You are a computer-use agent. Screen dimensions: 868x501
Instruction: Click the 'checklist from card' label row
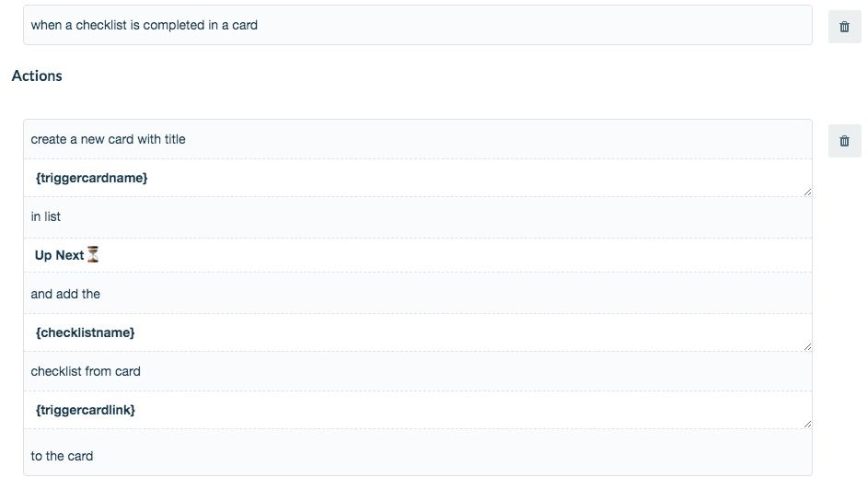coord(417,371)
